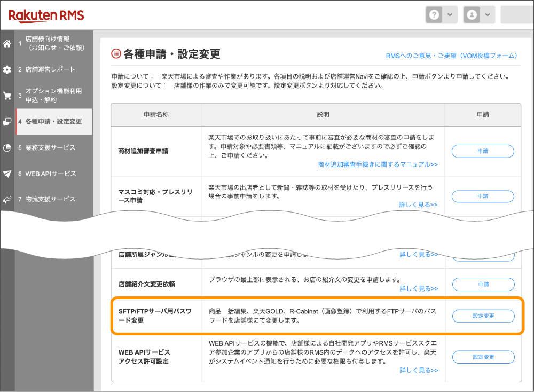Open the 商材追加審査手続きに関するマニュアル link
This screenshot has height=392, width=534.
(x=378, y=164)
